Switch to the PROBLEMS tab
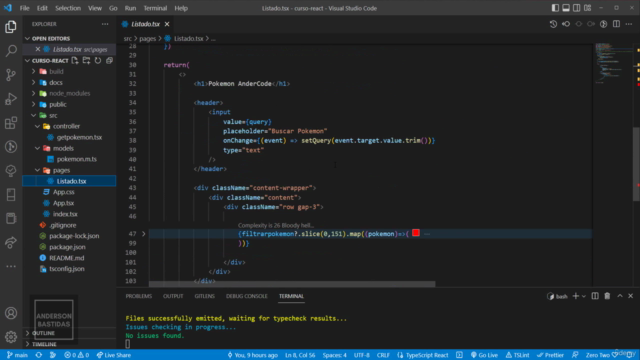This screenshot has width=640, height=360. 139,296
